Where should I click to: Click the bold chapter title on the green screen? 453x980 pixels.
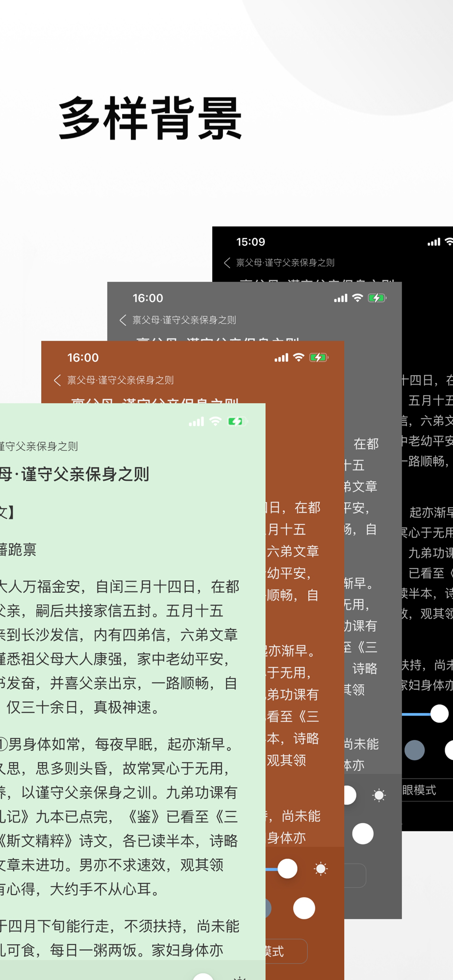75,474
